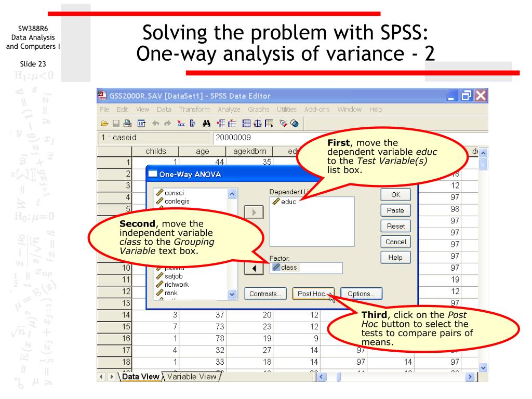532x399 pixels.
Task: Select the rank variable in the list
Action: 167,293
